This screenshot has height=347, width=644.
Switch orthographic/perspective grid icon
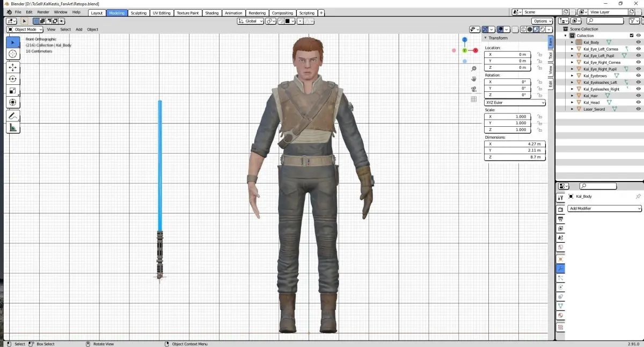[474, 99]
